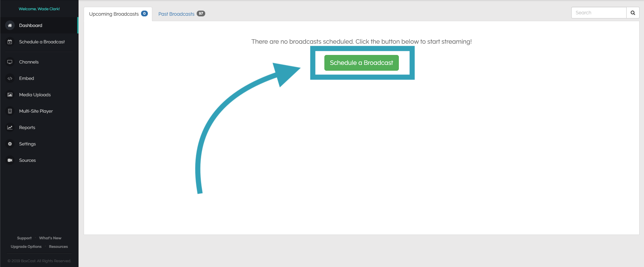Open Channels via its monitor icon
The image size is (644, 267).
10,62
